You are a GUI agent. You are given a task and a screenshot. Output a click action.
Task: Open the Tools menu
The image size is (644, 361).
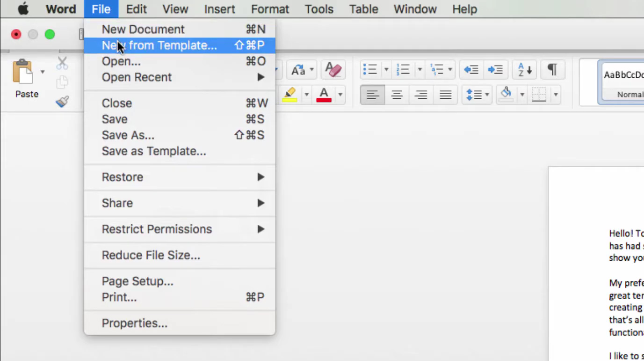[318, 9]
